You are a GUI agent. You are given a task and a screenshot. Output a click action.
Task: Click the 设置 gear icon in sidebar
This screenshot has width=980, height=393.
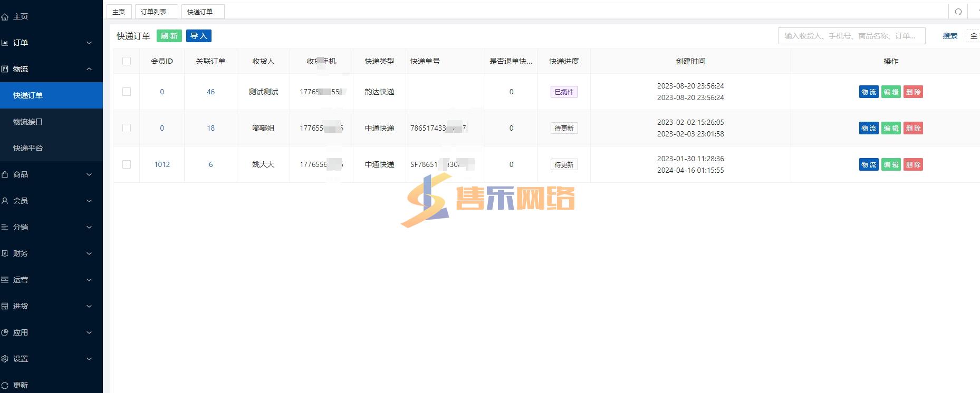click(x=5, y=359)
